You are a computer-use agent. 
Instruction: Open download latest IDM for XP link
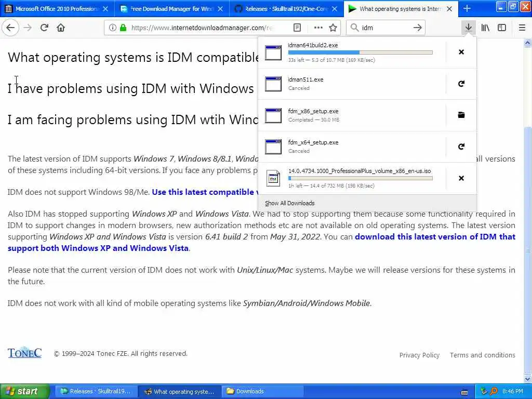(x=435, y=237)
